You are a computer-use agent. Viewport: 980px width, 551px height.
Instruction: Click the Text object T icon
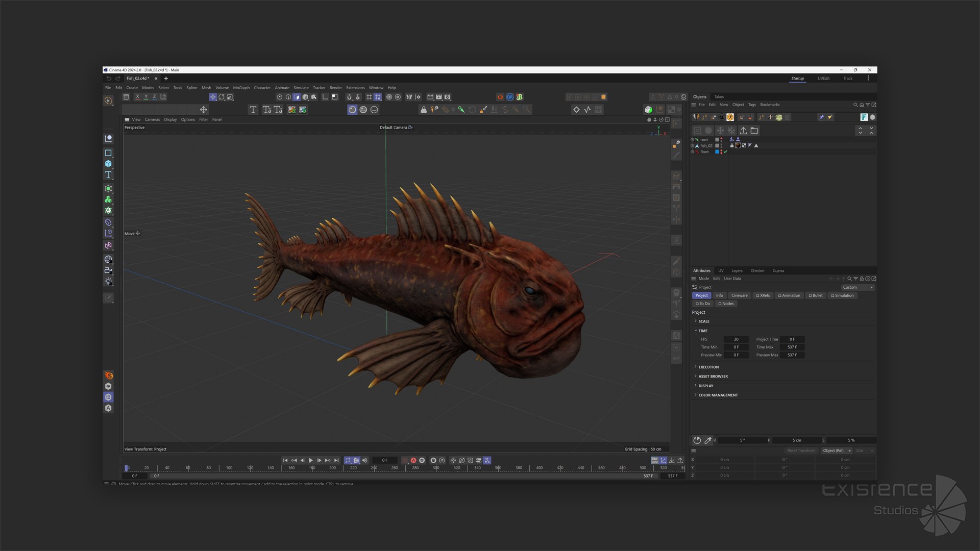coord(253,110)
